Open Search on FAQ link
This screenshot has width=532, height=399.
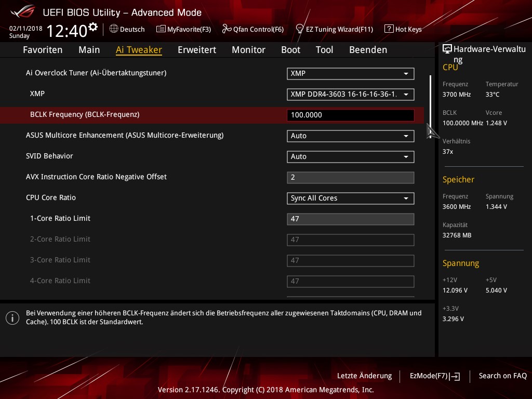coord(502,376)
